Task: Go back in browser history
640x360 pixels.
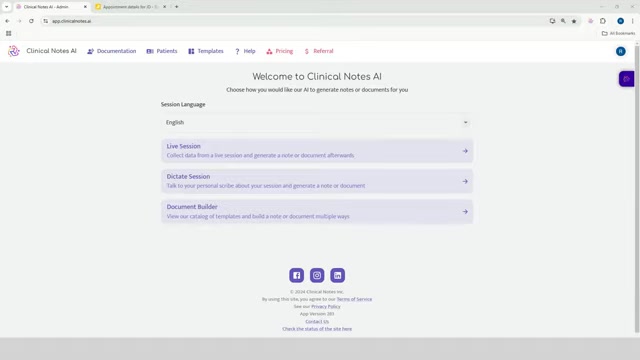Action: coord(7,21)
